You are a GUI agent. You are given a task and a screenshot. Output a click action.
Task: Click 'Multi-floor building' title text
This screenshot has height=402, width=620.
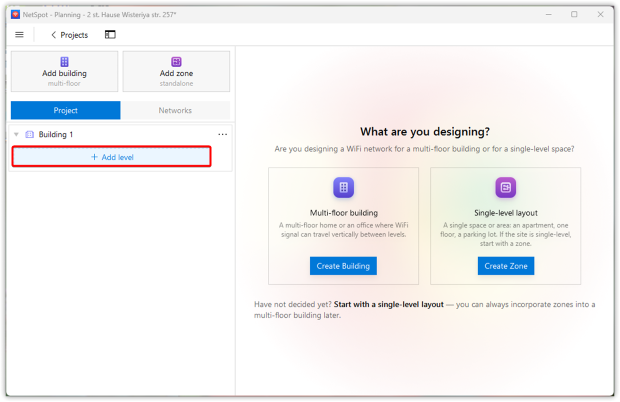click(344, 213)
